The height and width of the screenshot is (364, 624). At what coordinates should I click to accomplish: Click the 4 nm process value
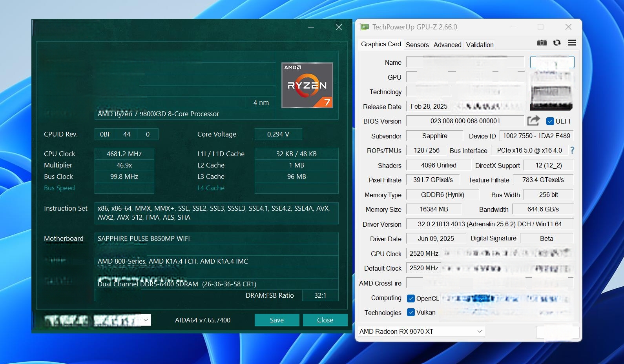coord(261,102)
